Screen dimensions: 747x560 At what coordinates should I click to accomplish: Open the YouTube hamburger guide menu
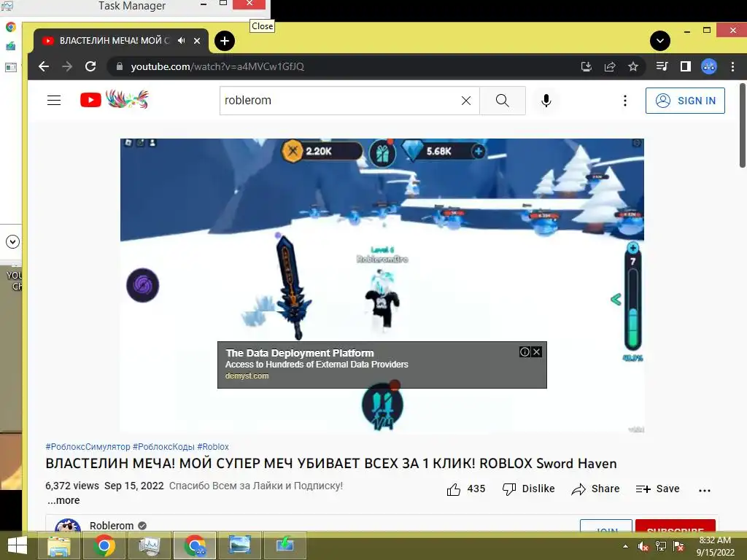(54, 101)
